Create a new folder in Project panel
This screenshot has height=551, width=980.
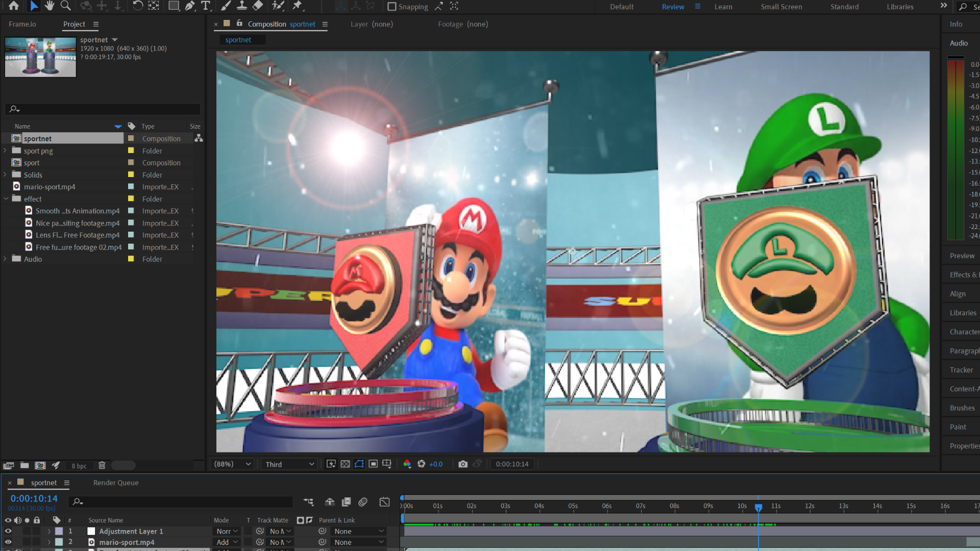click(24, 465)
